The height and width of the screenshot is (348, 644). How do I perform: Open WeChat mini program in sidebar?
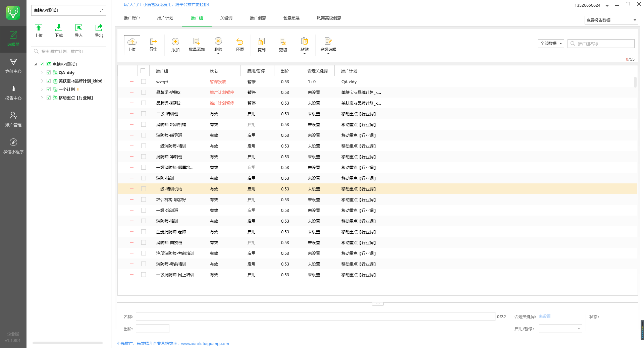coord(13,147)
